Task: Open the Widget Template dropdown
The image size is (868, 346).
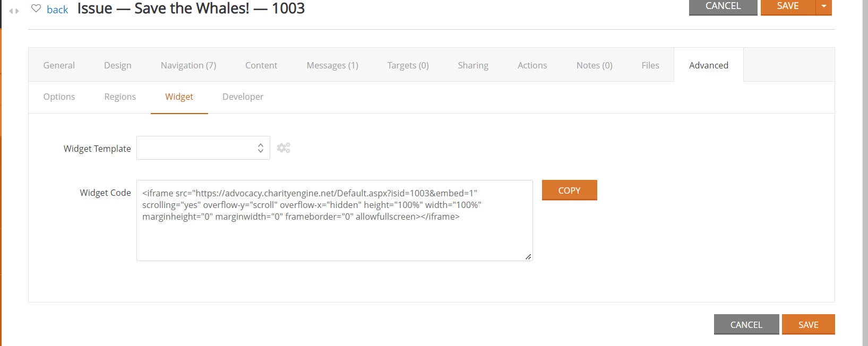Action: pyautogui.click(x=203, y=148)
